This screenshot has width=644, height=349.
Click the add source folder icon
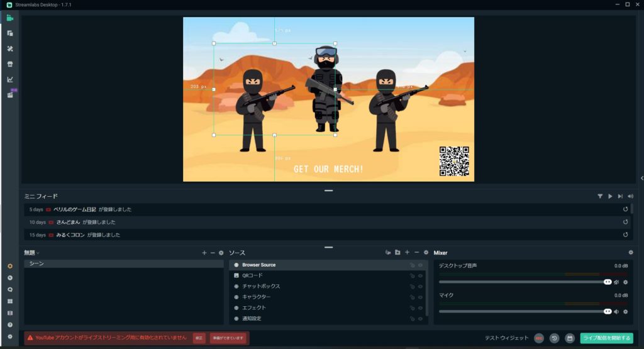pos(397,252)
